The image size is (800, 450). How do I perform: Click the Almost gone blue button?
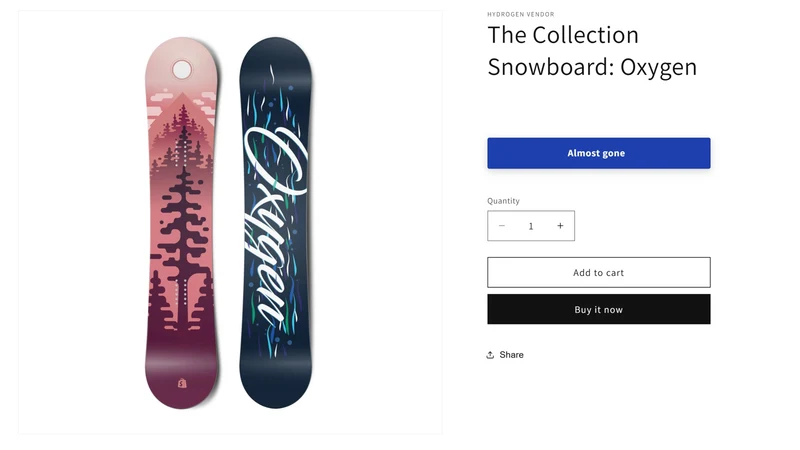[x=598, y=153]
